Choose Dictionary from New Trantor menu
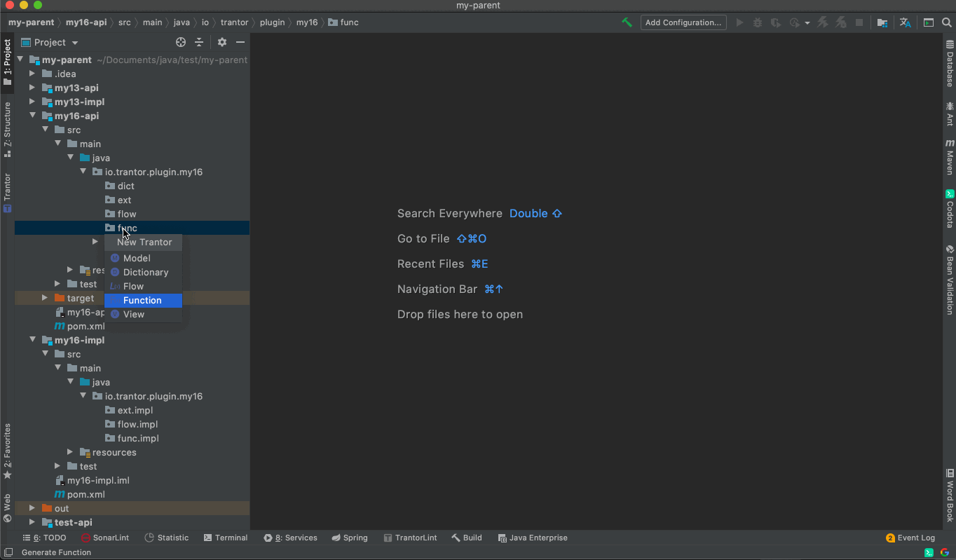The width and height of the screenshot is (956, 560). pyautogui.click(x=143, y=272)
